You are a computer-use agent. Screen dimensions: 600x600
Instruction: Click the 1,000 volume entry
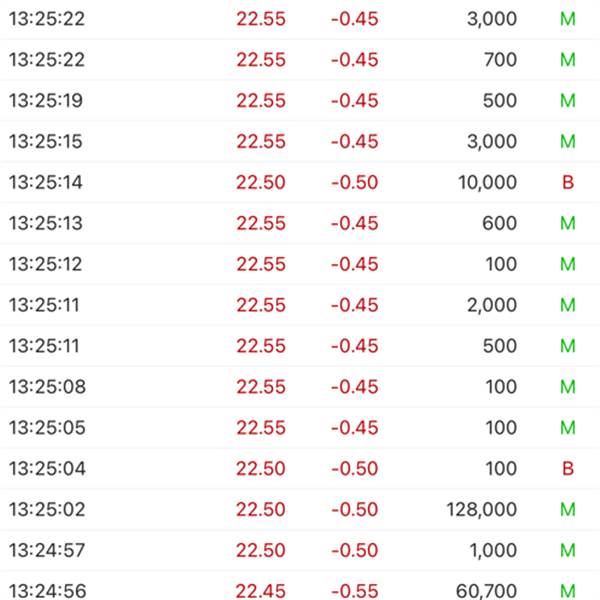[x=494, y=551]
